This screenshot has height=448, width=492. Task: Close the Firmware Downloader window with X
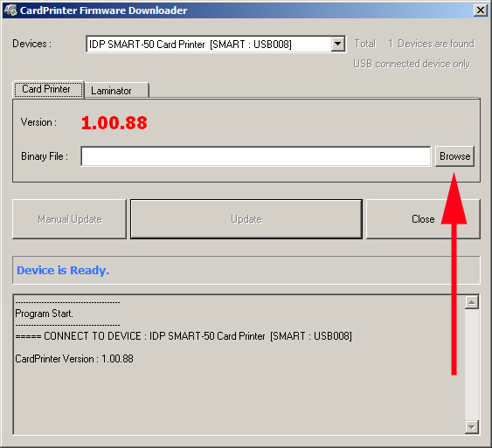pos(481,10)
